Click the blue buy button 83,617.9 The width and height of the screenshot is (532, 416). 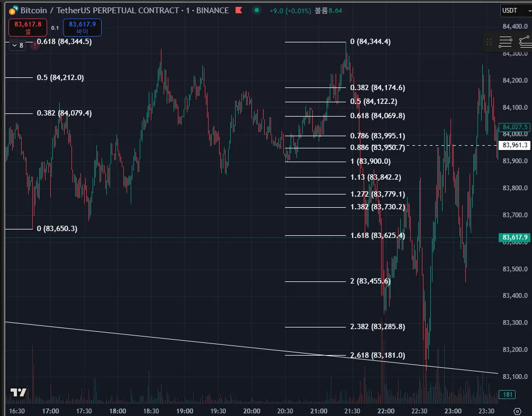[82, 27]
